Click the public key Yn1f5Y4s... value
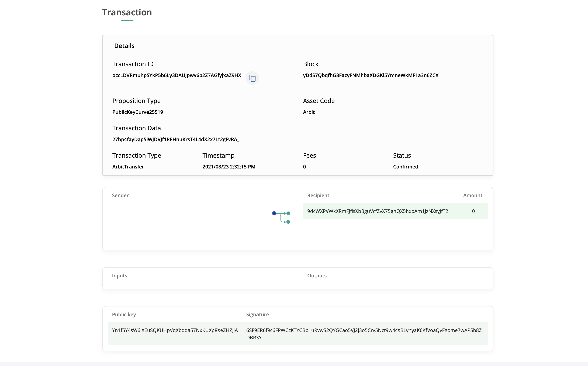588x366 pixels. pyautogui.click(x=175, y=330)
